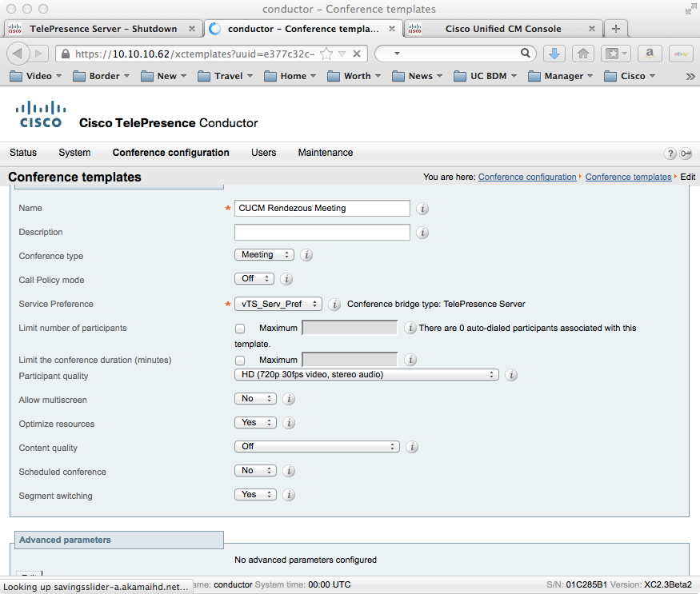Image resolution: width=700 pixels, height=594 pixels.
Task: Open info icon for Conference type
Action: 306,255
